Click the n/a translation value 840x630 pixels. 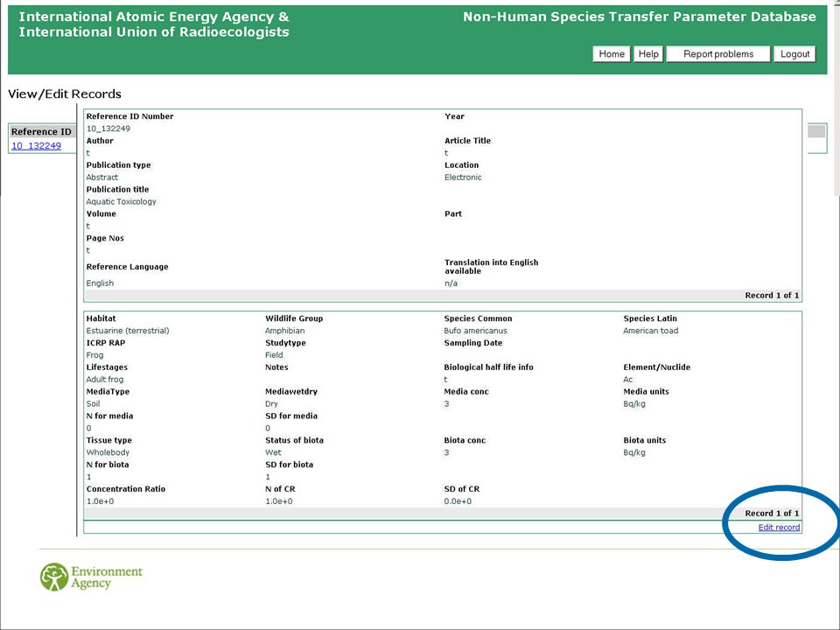click(x=451, y=283)
